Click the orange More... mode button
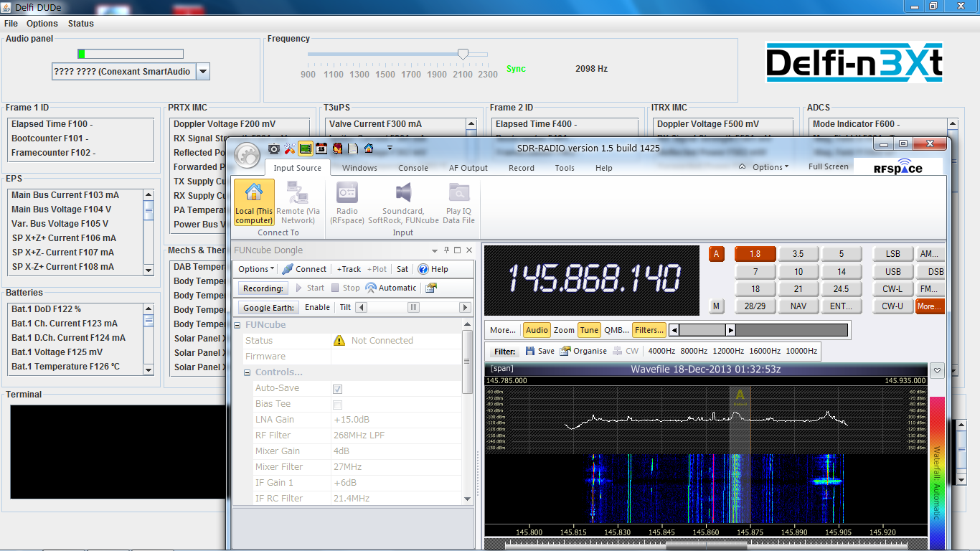980x551 pixels. 930,306
